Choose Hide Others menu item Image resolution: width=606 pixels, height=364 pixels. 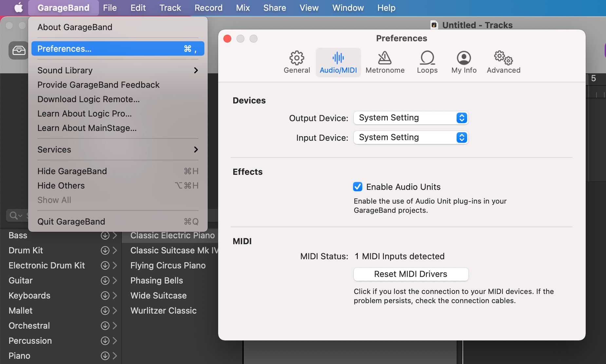tap(118, 186)
